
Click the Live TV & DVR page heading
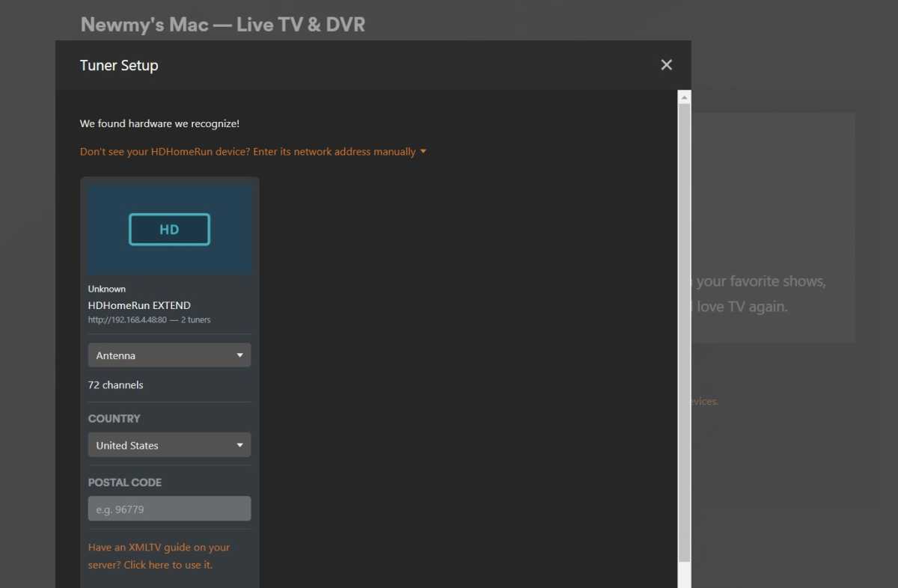(222, 24)
